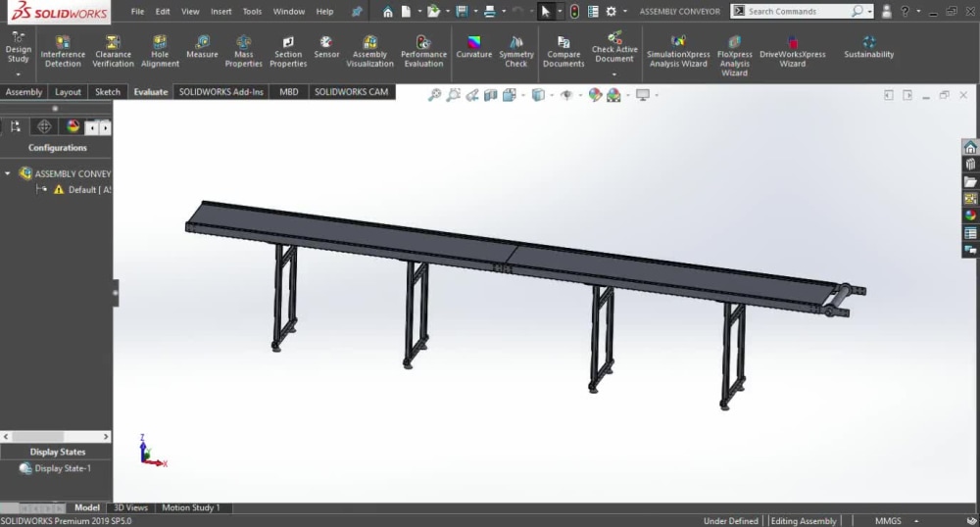This screenshot has width=980, height=527.
Task: Print the document
Action: pyautogui.click(x=490, y=11)
